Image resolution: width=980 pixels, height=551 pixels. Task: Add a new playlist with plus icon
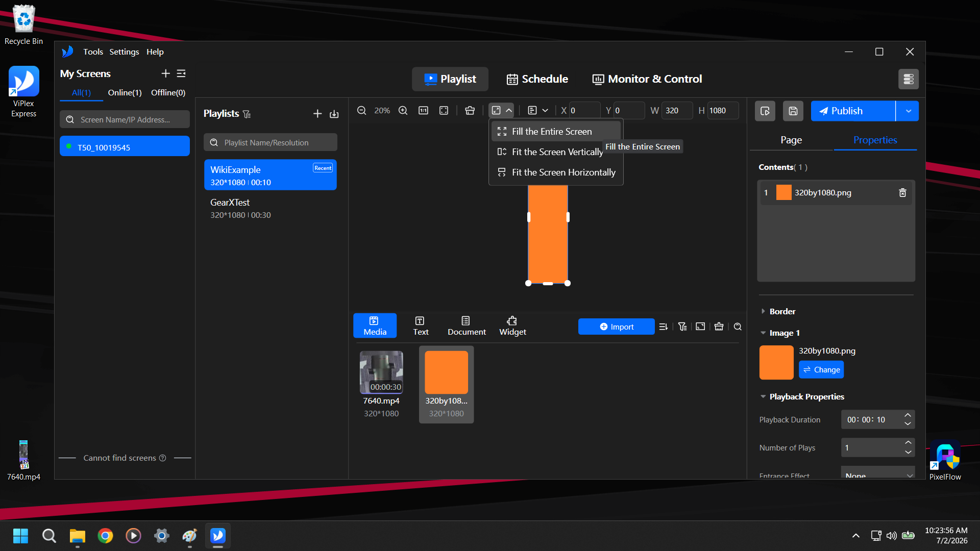pyautogui.click(x=317, y=114)
